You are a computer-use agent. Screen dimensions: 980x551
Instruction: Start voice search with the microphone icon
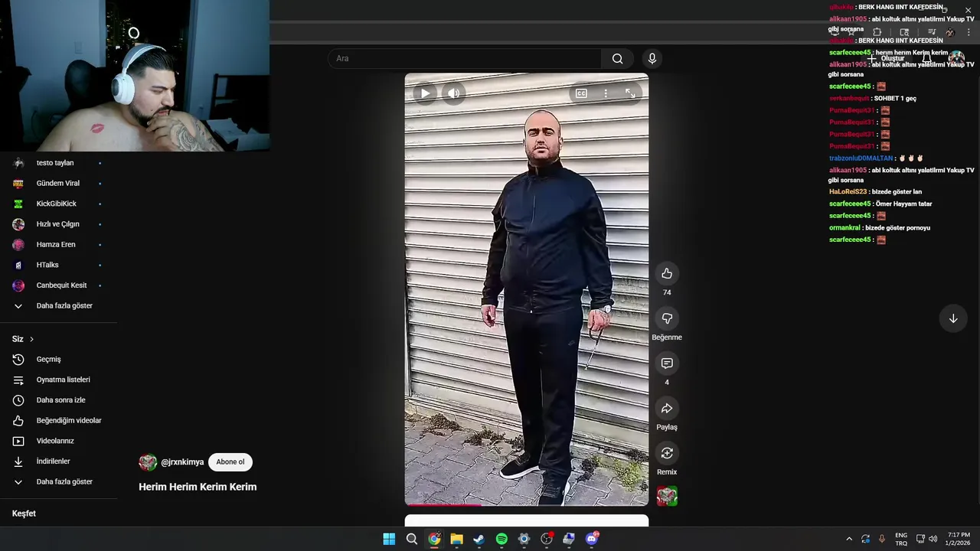coord(652,59)
